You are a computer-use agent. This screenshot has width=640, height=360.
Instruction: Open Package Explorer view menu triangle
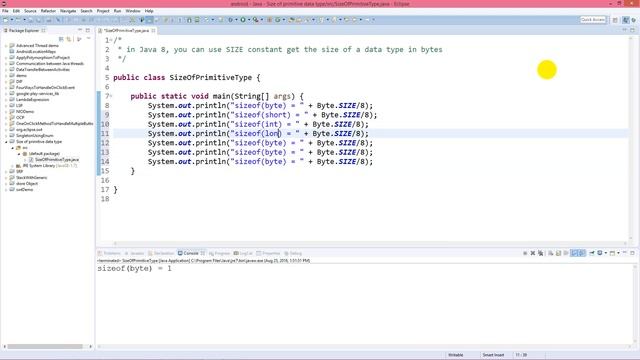coord(89,39)
